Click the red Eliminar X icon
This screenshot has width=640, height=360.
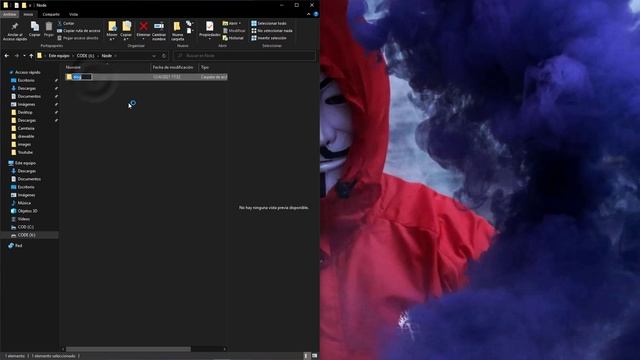tap(143, 27)
